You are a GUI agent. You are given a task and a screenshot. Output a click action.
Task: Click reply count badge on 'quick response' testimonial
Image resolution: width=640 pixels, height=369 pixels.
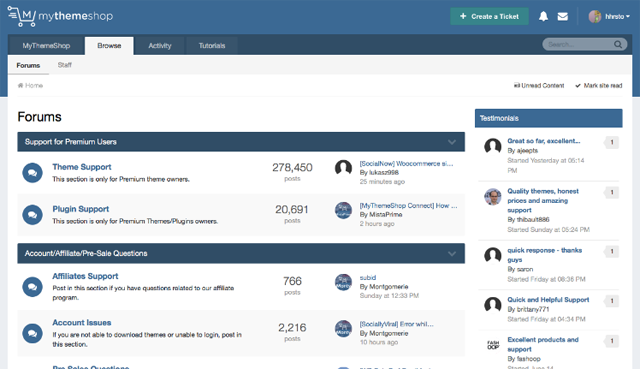pos(611,251)
